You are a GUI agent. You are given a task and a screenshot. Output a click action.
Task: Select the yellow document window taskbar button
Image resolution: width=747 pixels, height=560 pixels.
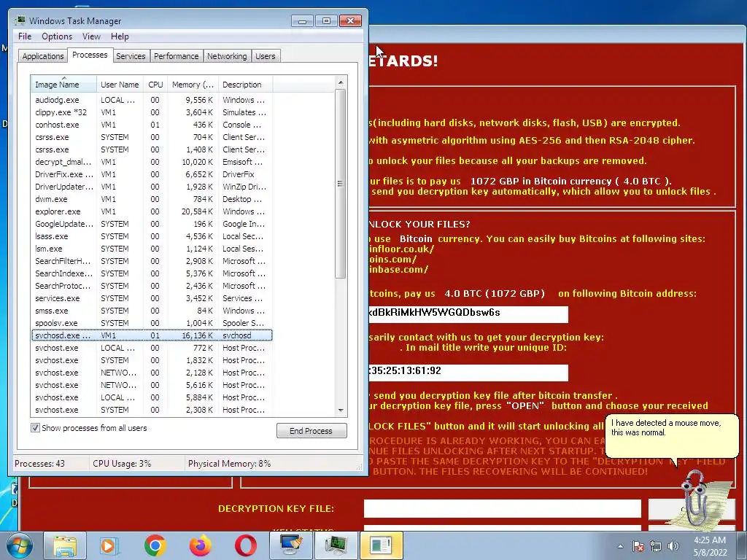(x=381, y=545)
